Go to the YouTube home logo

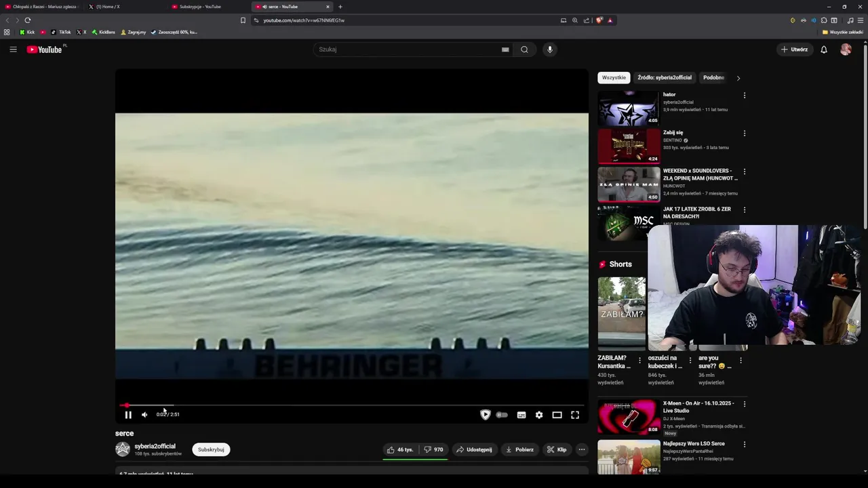45,49
